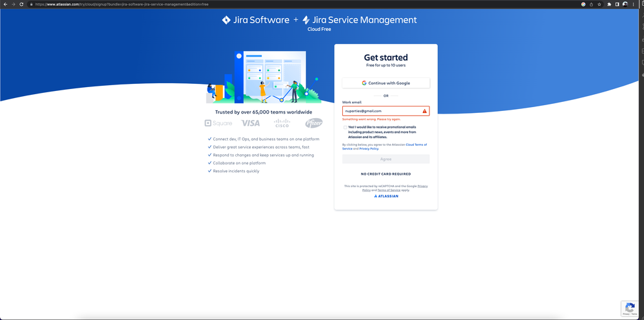The image size is (644, 320).
Task: Click the Square company logo
Action: pos(218,123)
